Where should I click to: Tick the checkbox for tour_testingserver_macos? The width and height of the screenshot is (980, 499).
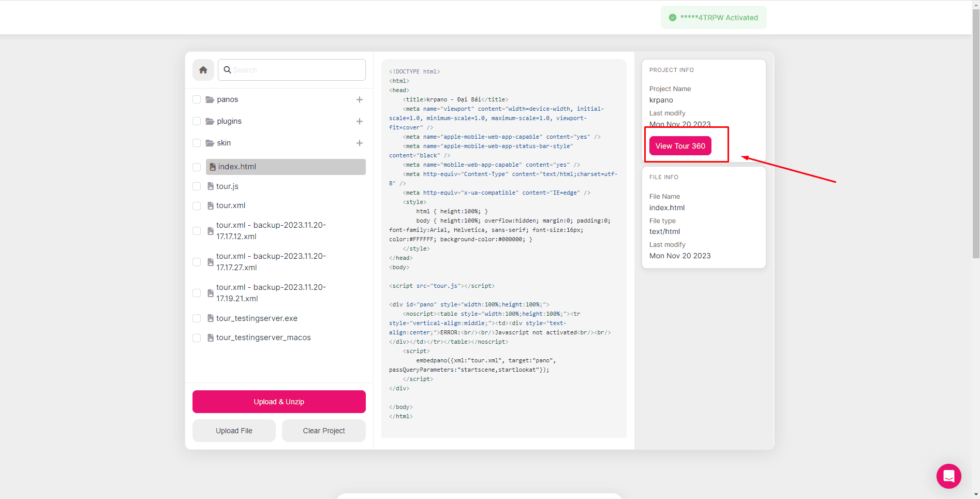coord(197,338)
